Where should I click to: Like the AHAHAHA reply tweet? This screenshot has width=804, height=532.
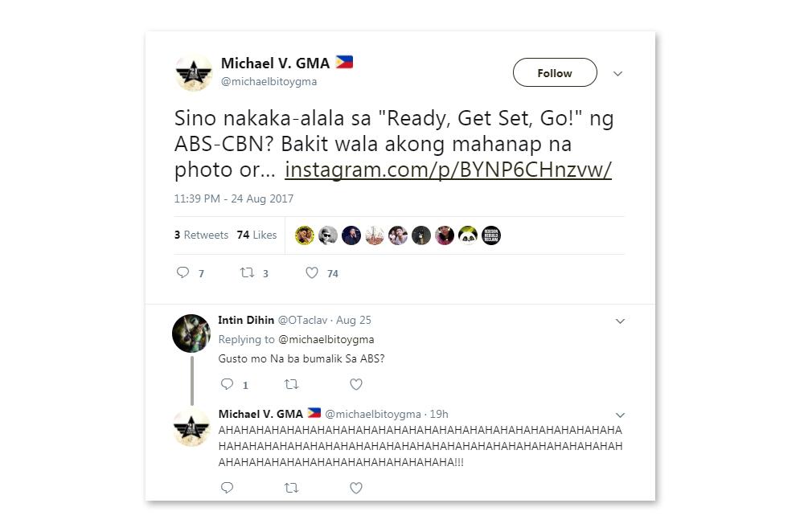click(356, 488)
